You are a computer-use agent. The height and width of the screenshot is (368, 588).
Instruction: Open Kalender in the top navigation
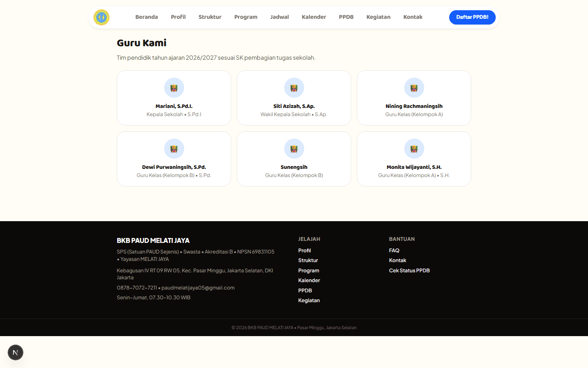point(314,17)
